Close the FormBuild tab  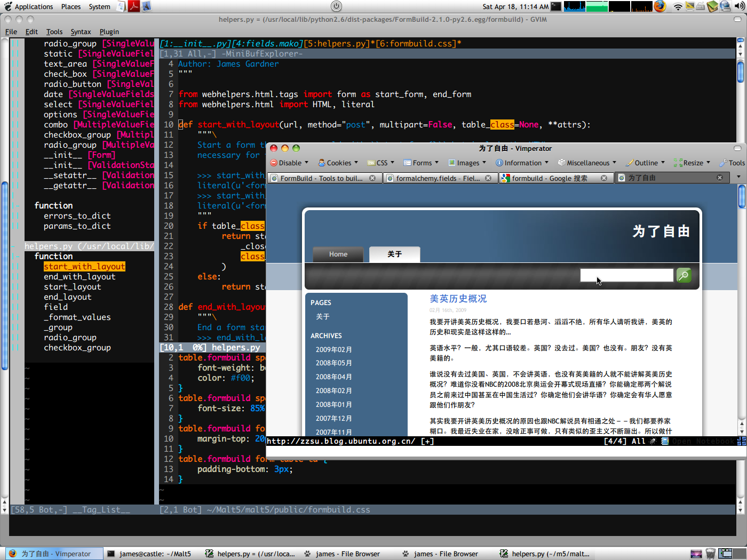coord(372,178)
